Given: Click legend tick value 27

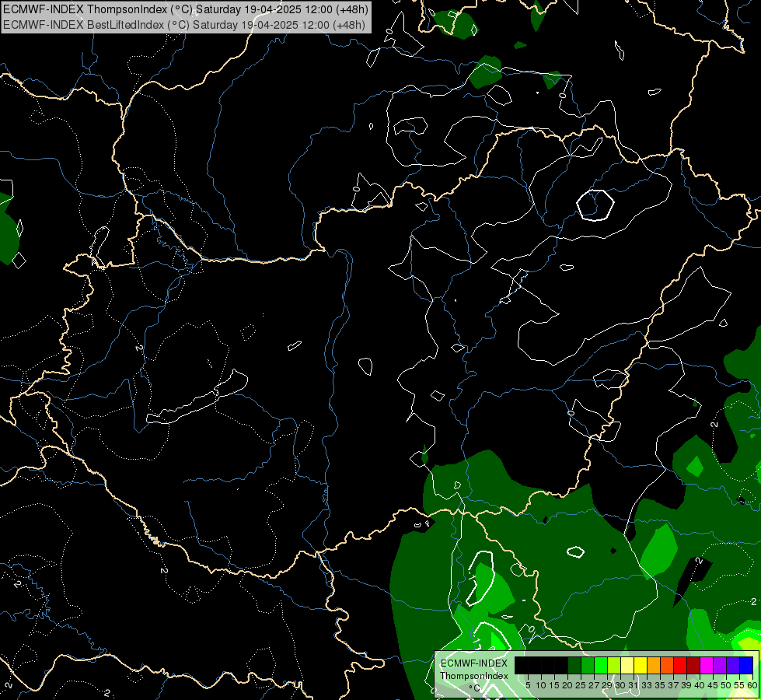Looking at the screenshot, I should (x=594, y=685).
